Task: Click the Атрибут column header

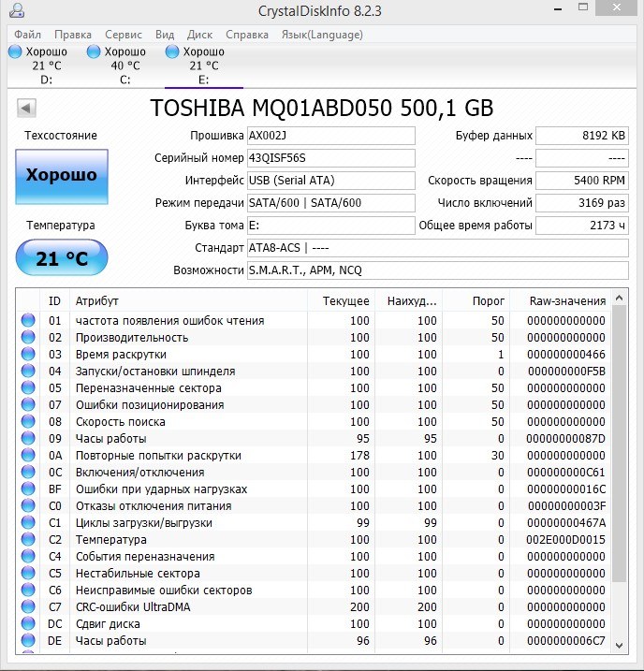Action: click(188, 300)
